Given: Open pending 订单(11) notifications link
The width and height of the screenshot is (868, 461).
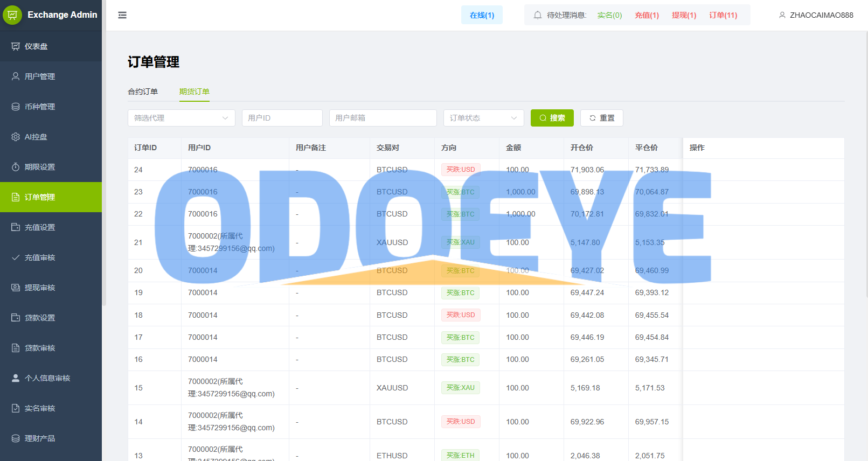Looking at the screenshot, I should pyautogui.click(x=723, y=15).
